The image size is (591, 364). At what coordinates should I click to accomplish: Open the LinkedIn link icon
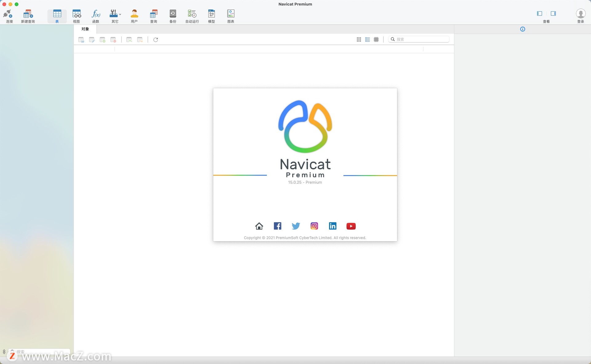[x=333, y=226]
